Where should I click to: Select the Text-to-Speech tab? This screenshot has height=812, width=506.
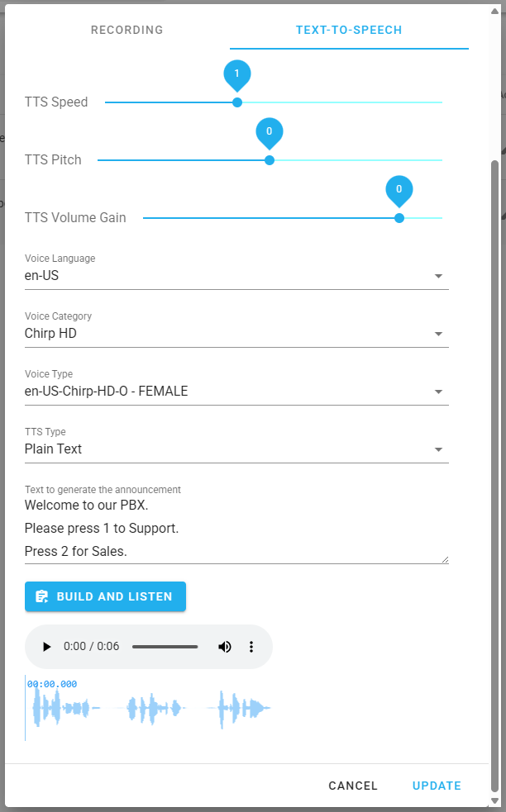(349, 30)
